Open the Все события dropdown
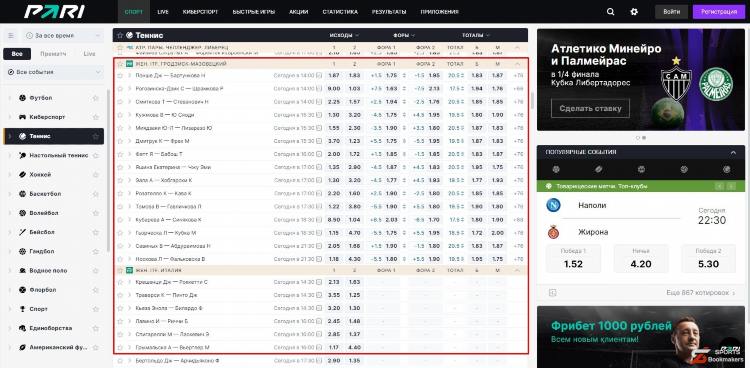The image size is (750, 368). pyautogui.click(x=54, y=72)
